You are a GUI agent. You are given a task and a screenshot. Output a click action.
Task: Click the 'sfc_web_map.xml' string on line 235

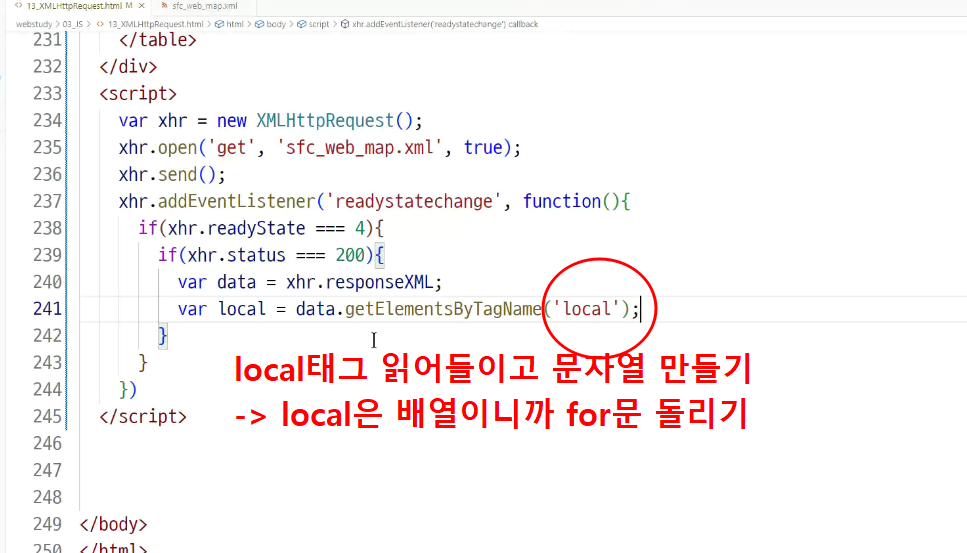(x=360, y=148)
